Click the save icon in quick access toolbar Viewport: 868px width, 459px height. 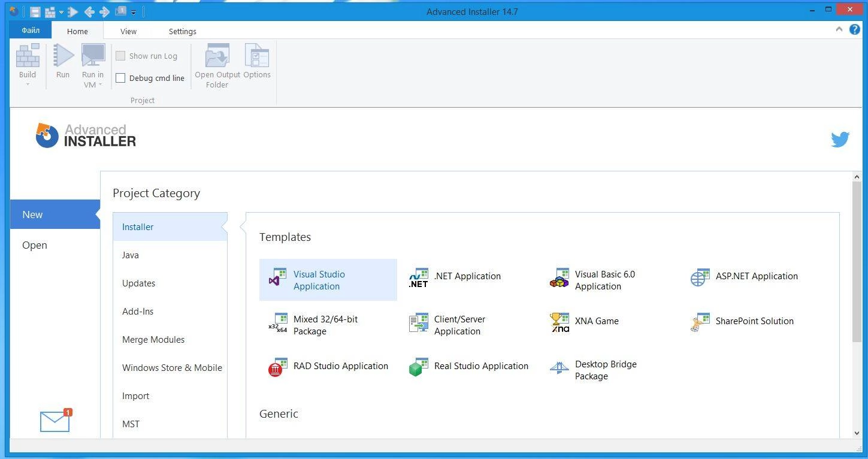click(35, 11)
